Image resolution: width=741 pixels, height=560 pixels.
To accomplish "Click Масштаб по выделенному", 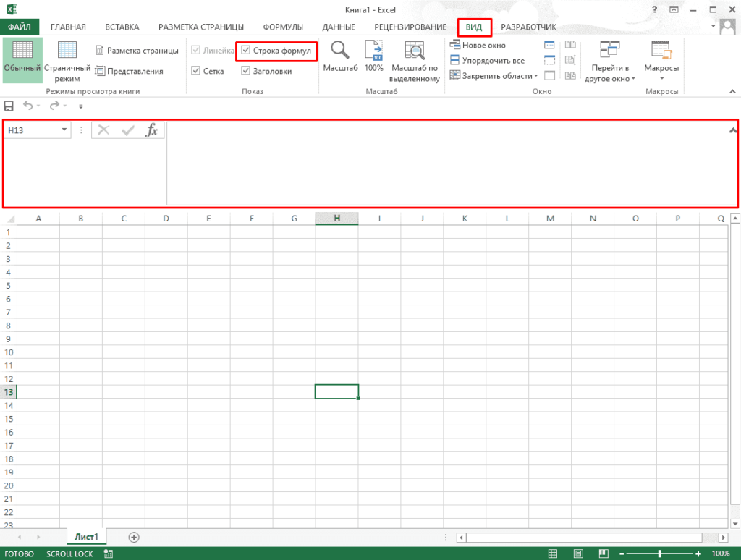I will tap(415, 61).
